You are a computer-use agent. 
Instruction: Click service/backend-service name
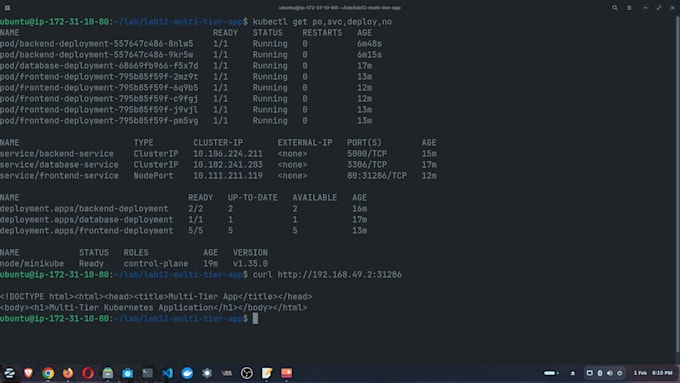(x=57, y=154)
